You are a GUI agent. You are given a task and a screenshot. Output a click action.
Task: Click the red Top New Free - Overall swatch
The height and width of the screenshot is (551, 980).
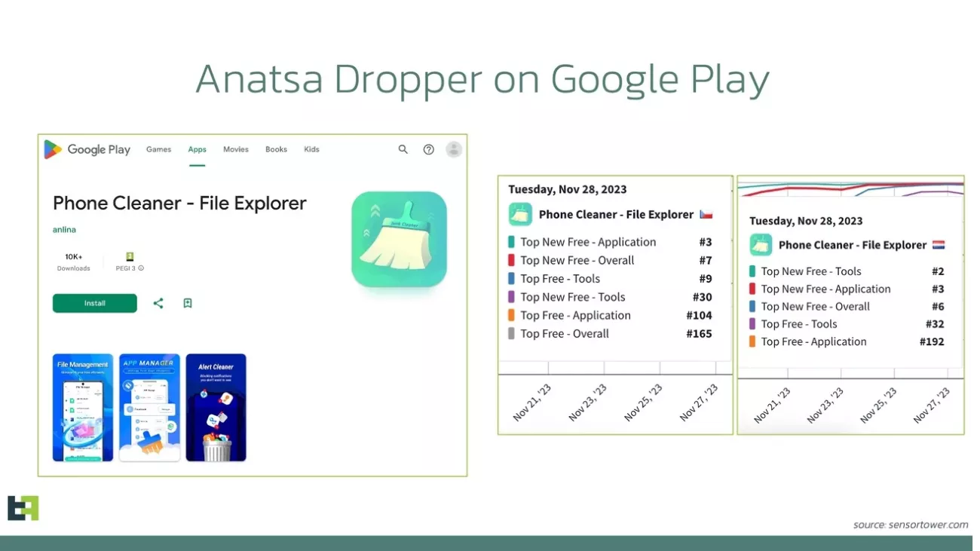tap(511, 261)
